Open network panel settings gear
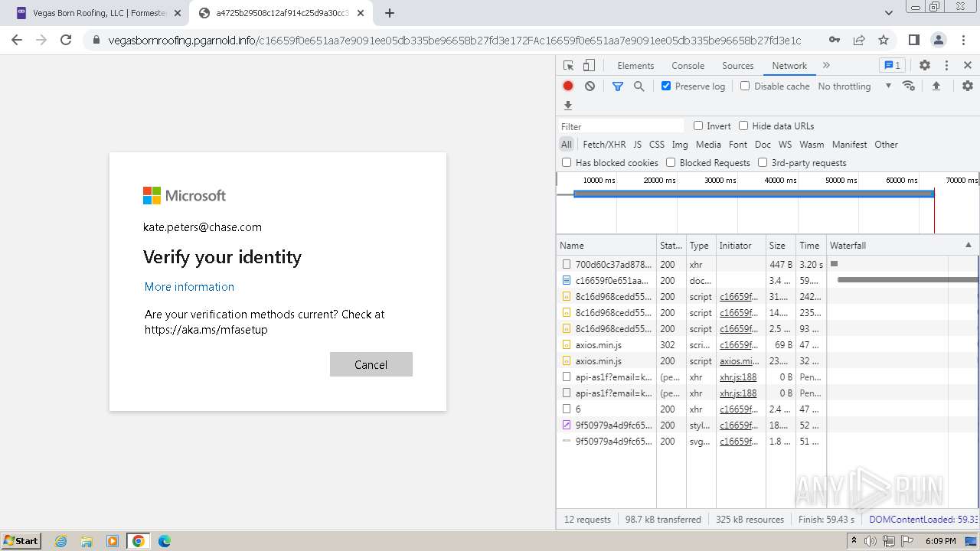 tap(968, 86)
